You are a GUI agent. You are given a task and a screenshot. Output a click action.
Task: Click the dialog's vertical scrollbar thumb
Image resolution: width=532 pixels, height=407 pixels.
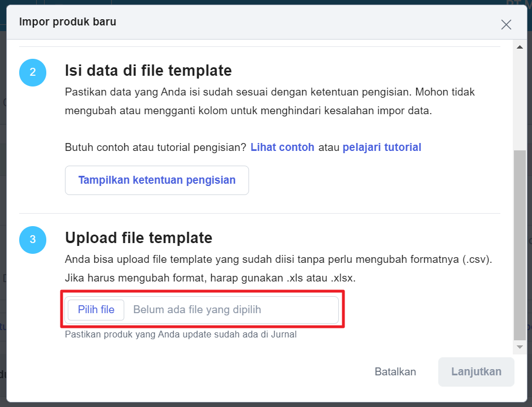(520, 245)
